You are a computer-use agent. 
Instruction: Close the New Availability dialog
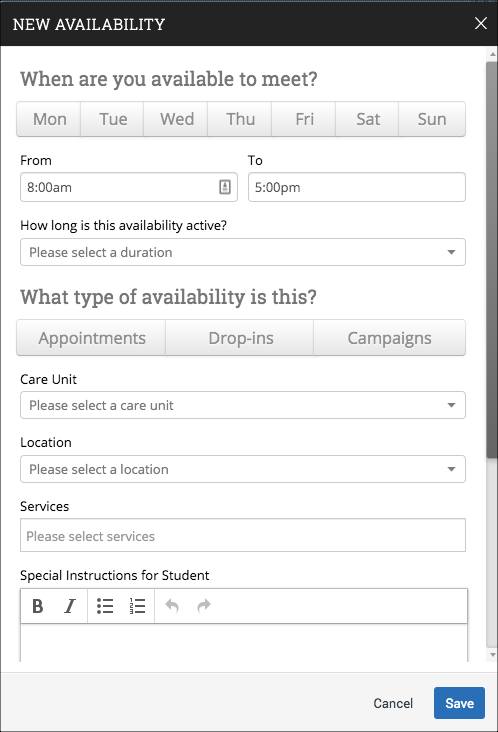click(481, 23)
